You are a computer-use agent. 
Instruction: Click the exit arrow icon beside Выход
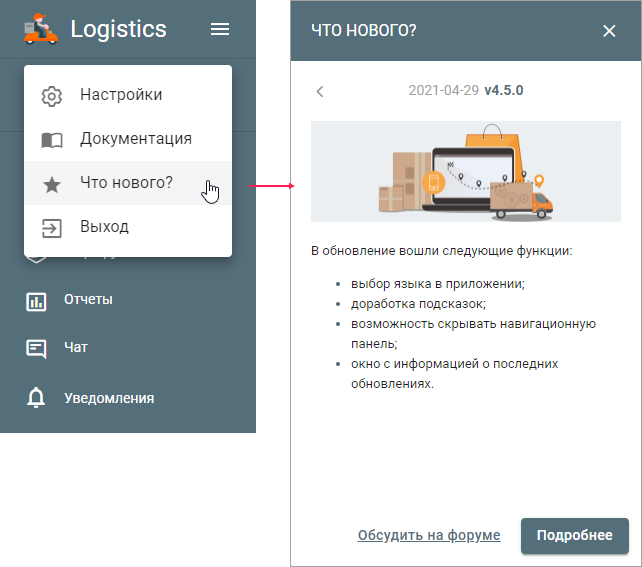tap(51, 227)
